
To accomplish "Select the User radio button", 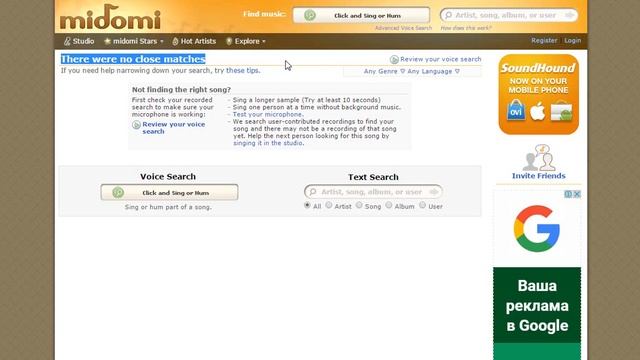I will 422,205.
